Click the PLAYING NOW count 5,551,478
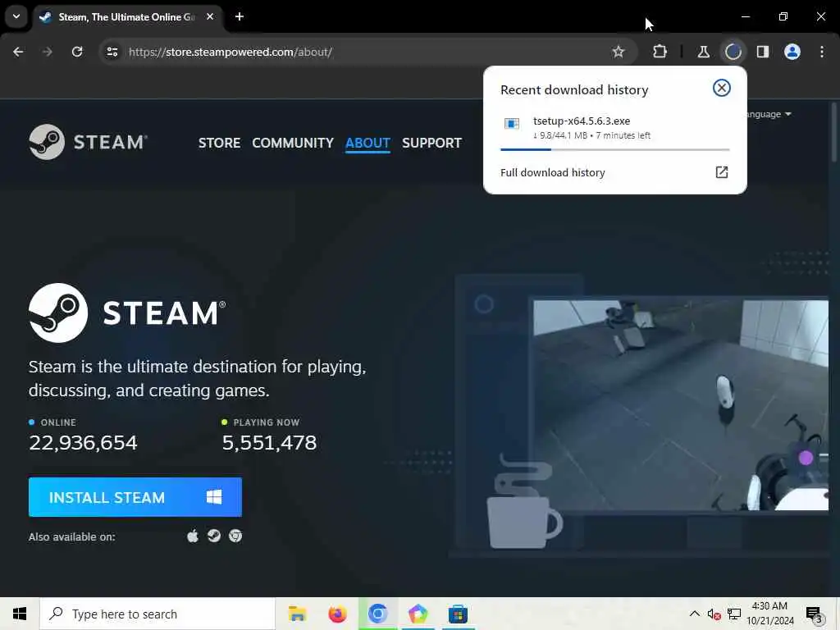 tap(269, 442)
